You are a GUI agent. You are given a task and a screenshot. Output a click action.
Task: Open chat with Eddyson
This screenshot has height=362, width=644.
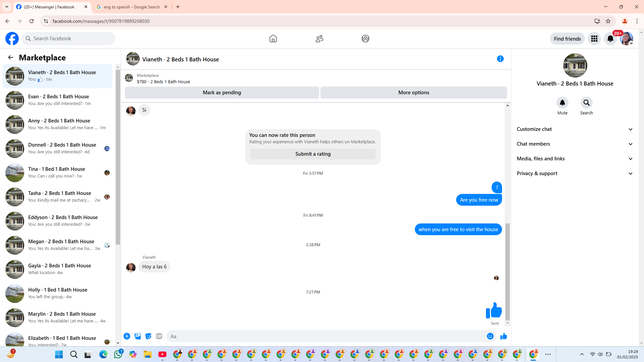58,221
